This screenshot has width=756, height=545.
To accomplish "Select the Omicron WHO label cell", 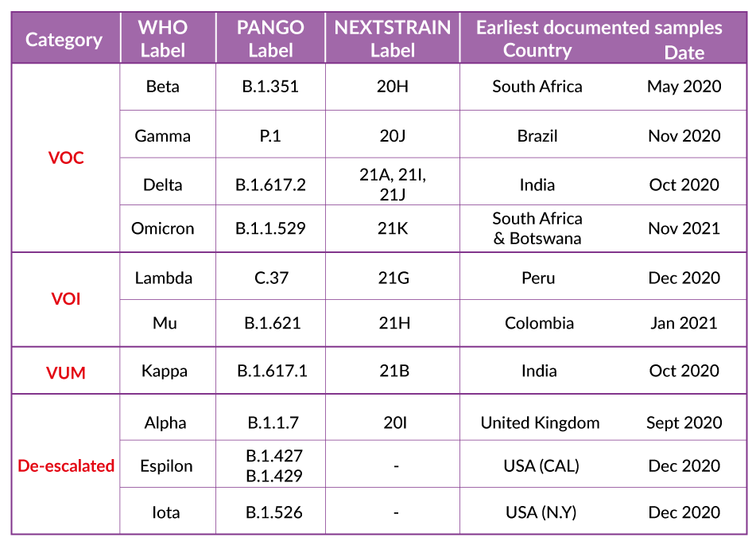I will point(162,228).
